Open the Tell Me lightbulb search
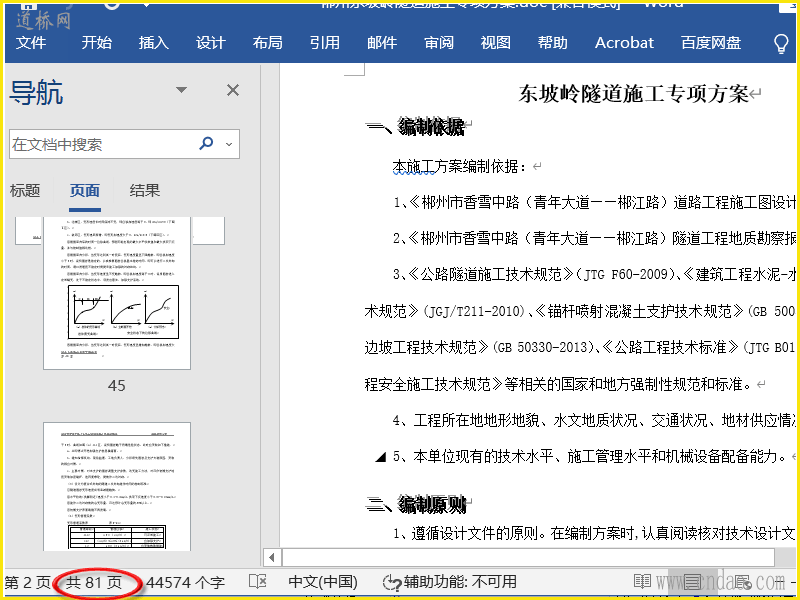The height and width of the screenshot is (600, 800). click(x=781, y=43)
